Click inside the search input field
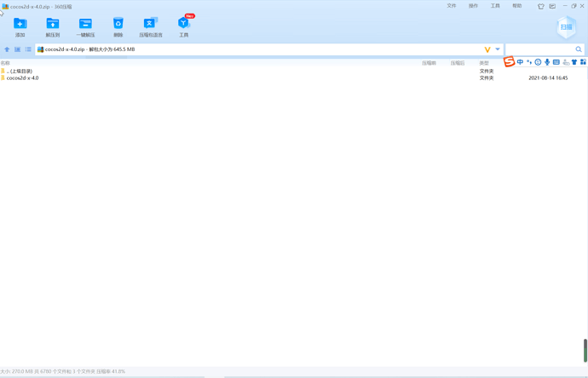 [540, 49]
